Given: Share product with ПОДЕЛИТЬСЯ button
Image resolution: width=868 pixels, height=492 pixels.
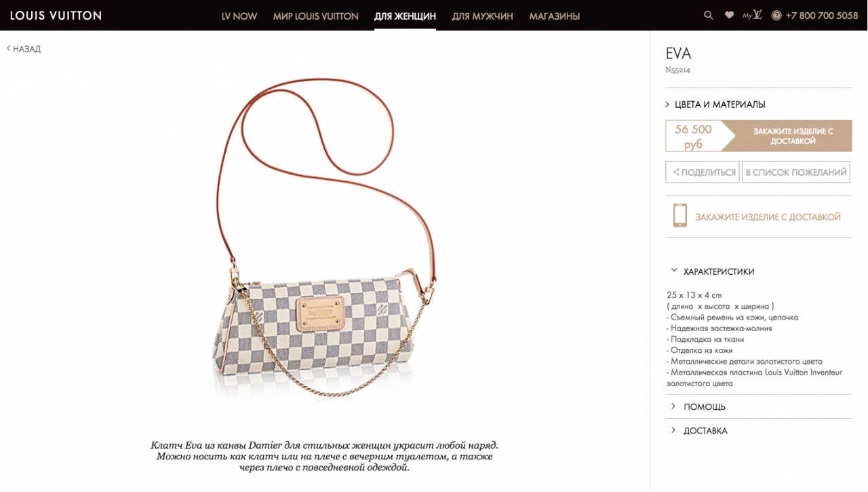Looking at the screenshot, I should [702, 172].
